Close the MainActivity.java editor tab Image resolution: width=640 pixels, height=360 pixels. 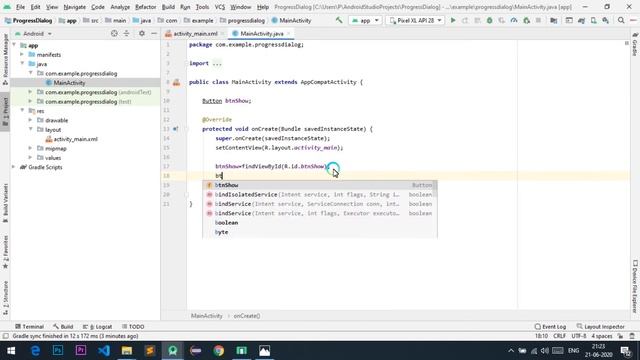click(x=288, y=33)
